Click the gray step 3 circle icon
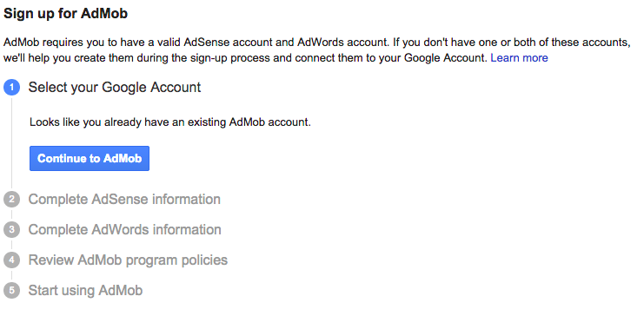This screenshot has height=316, width=644. [12, 230]
